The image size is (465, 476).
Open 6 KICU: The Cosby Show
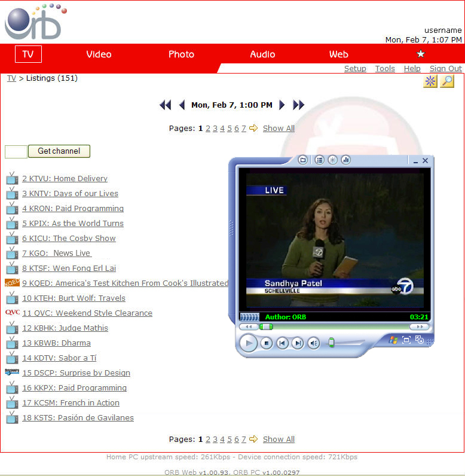point(69,239)
